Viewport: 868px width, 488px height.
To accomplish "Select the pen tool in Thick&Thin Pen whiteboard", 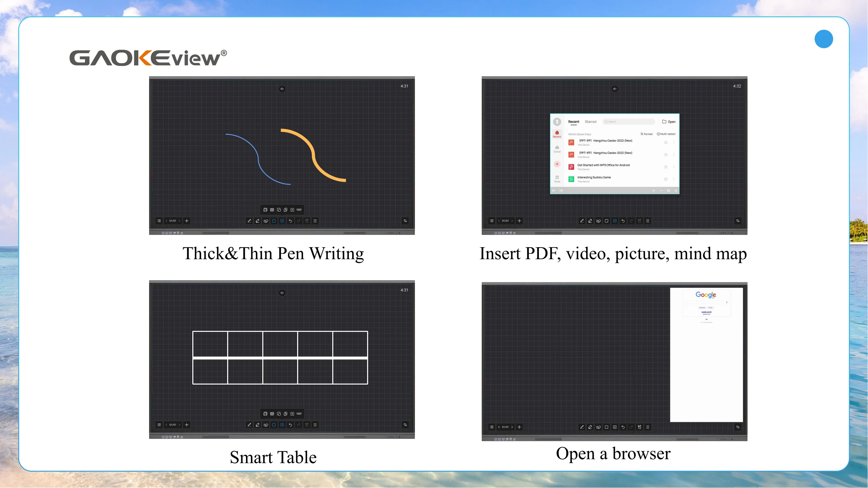I will click(249, 221).
